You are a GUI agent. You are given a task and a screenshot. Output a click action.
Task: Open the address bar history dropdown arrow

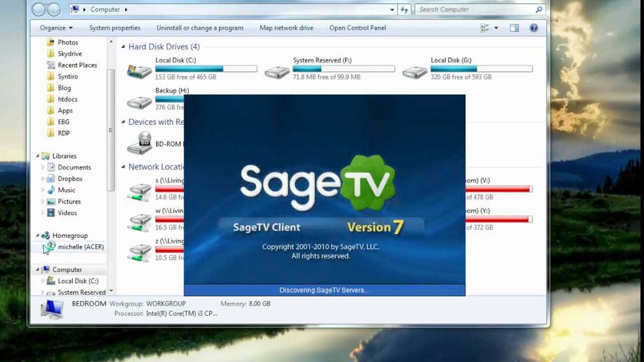[392, 10]
